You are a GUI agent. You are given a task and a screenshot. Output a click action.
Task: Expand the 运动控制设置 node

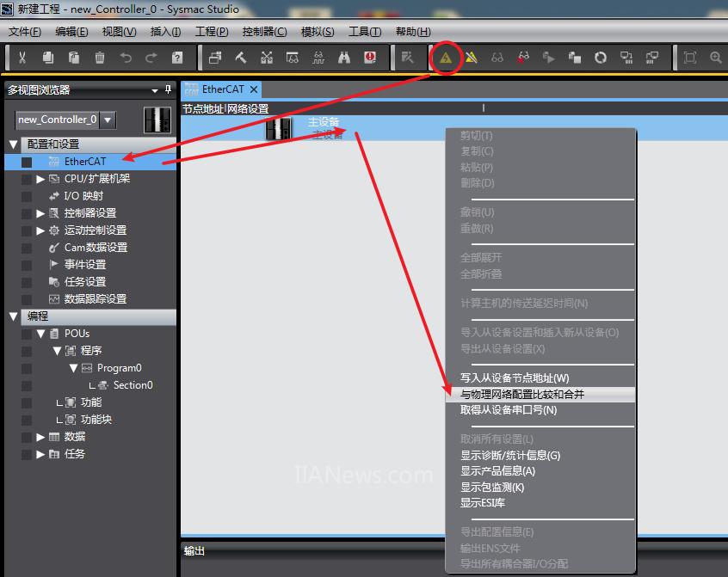[40, 230]
